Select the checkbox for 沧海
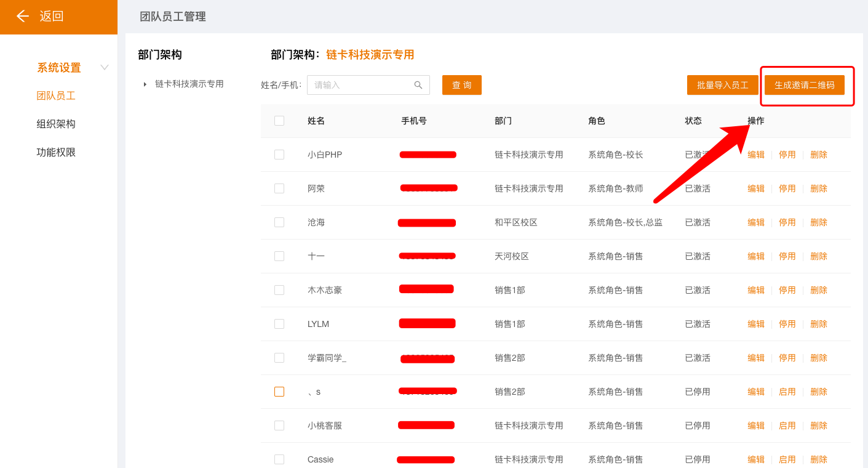This screenshot has width=868, height=468. pyautogui.click(x=279, y=222)
